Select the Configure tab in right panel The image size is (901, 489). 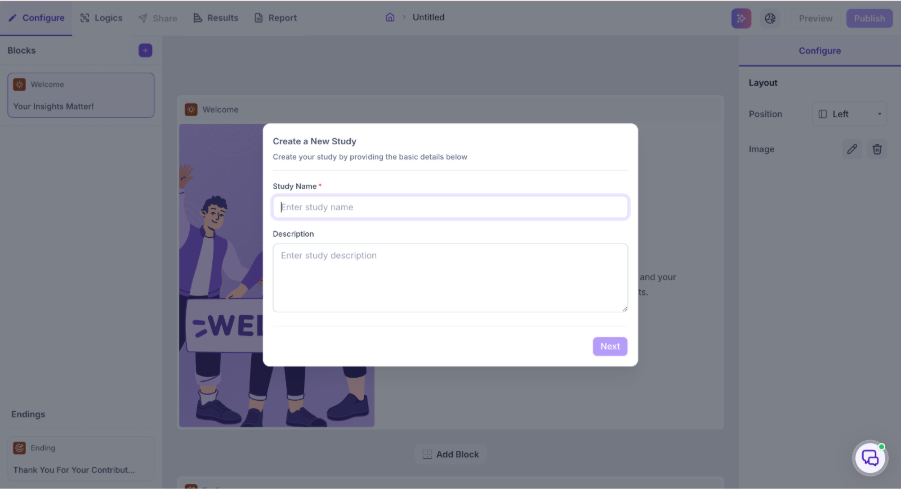point(819,51)
